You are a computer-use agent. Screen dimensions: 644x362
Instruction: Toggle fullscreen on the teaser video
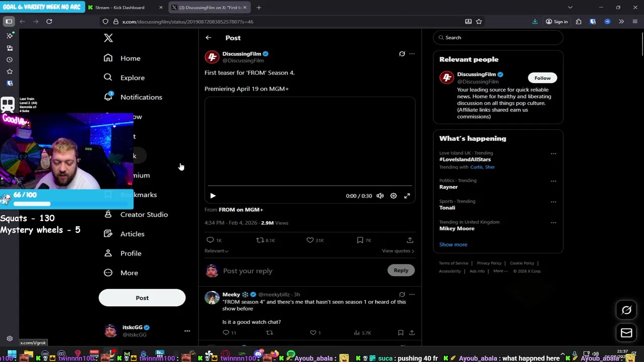point(407,196)
